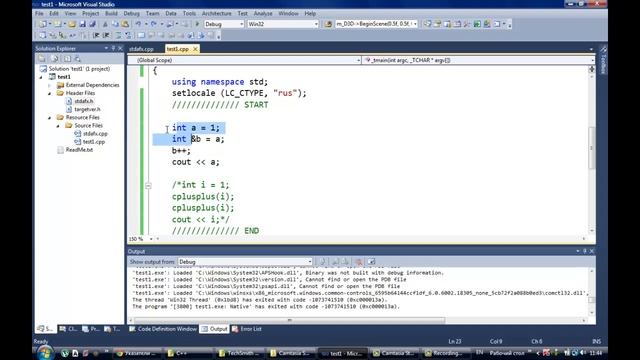The width and height of the screenshot is (640, 360).
Task: Decrease line indent toolbar icon
Action: pos(96,36)
